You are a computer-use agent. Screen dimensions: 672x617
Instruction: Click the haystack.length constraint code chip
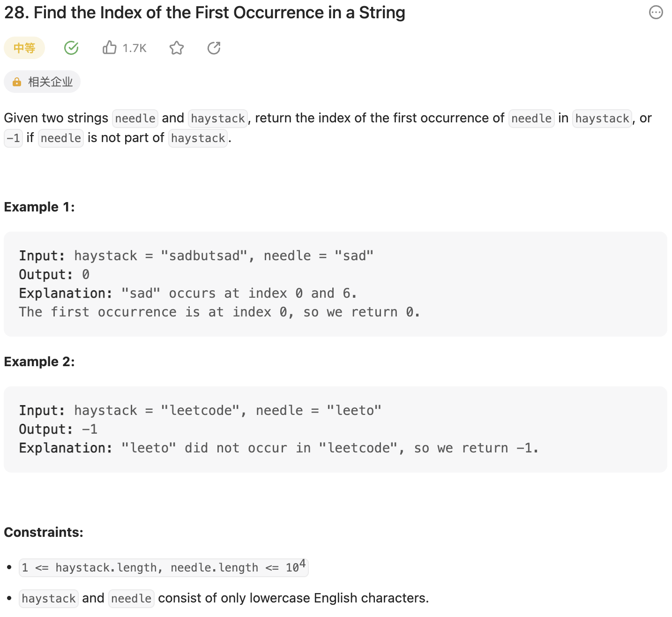point(164,567)
